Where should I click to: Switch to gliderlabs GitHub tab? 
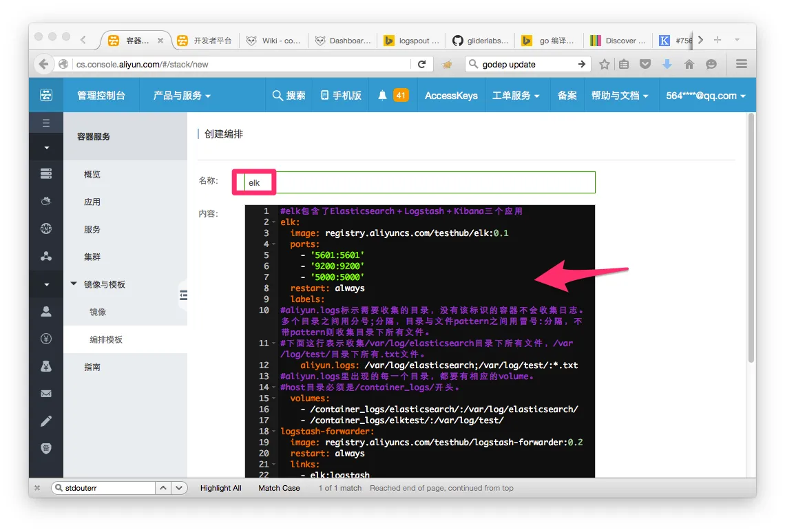coord(481,41)
